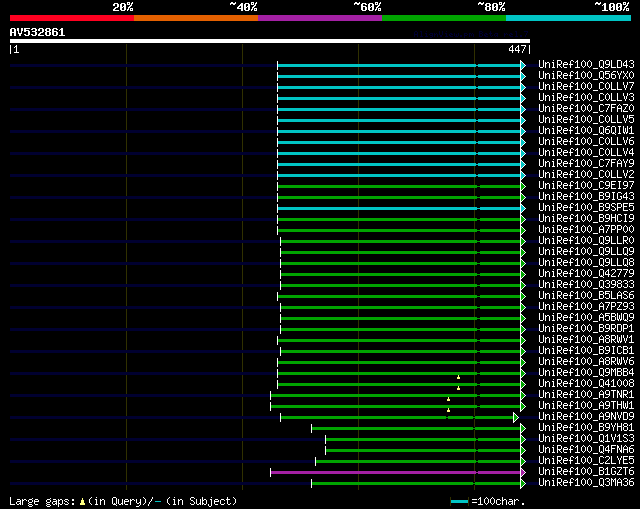This screenshot has width=640, height=509.
Task: Click the AV532861 query name
Action: (x=37, y=32)
